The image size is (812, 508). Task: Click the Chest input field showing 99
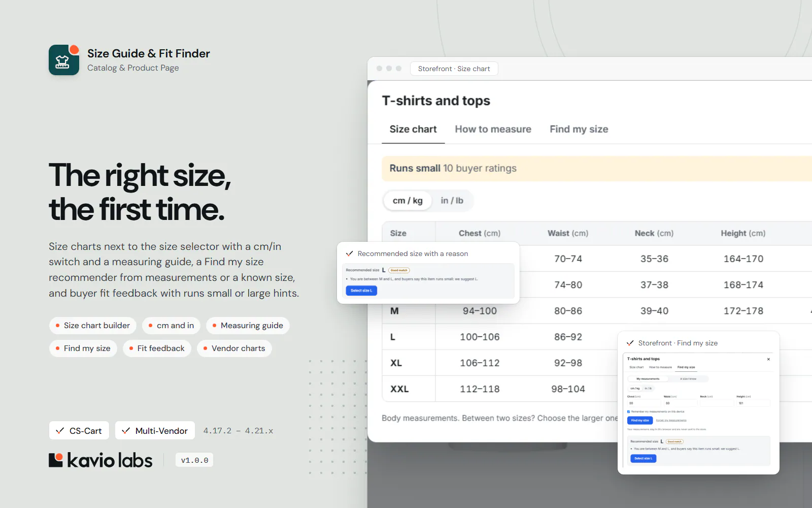click(x=645, y=403)
